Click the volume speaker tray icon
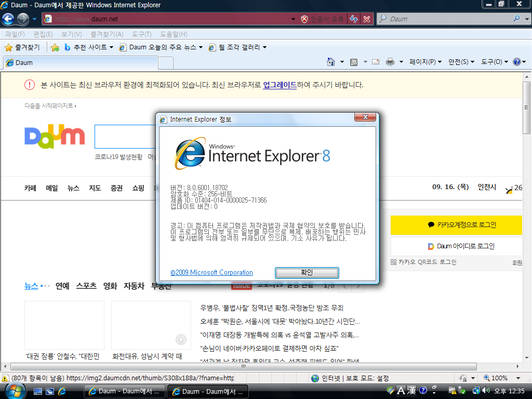The height and width of the screenshot is (399, 532). point(486,391)
